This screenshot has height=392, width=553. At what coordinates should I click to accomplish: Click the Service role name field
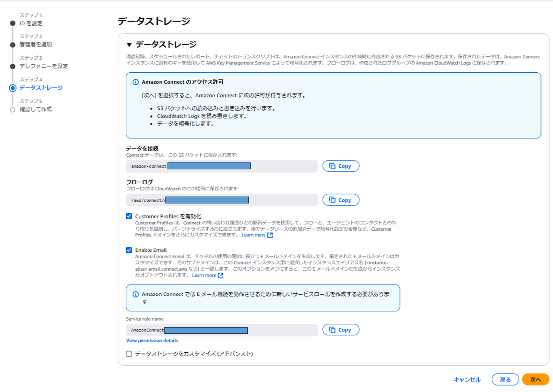221,330
